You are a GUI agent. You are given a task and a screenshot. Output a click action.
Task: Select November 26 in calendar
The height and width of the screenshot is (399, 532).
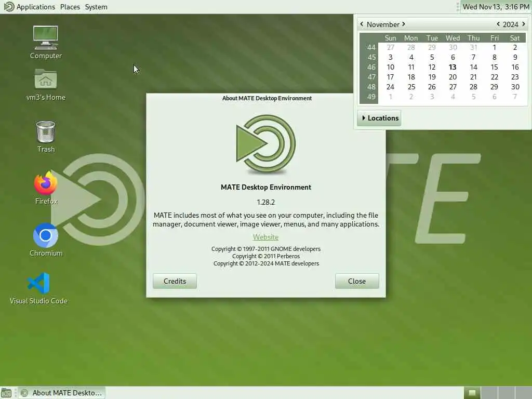point(432,87)
